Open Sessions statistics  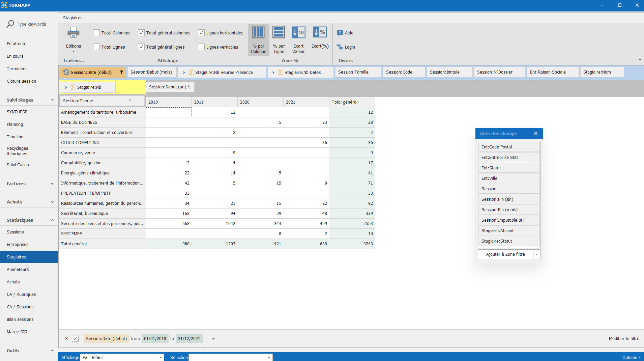pyautogui.click(x=15, y=232)
